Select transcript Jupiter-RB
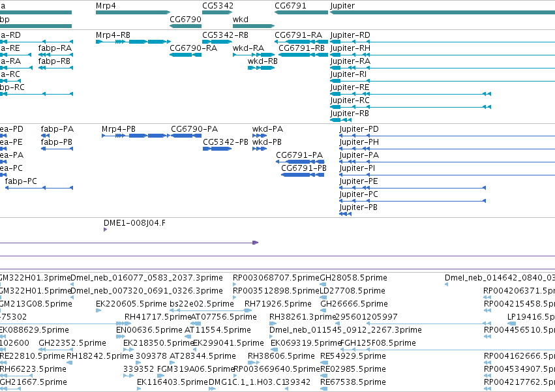The height and width of the screenshot is (392, 555). pos(350,113)
